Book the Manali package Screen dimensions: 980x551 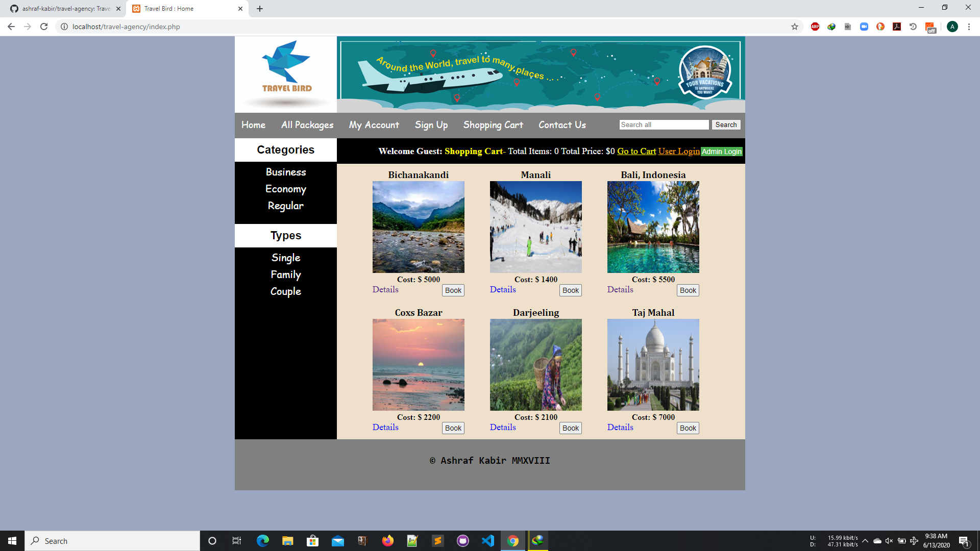tap(570, 290)
